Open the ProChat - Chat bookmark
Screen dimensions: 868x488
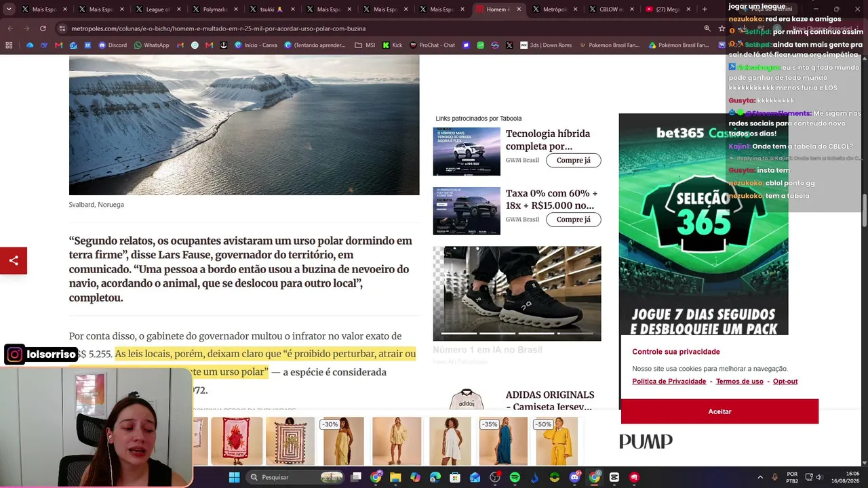pos(433,45)
